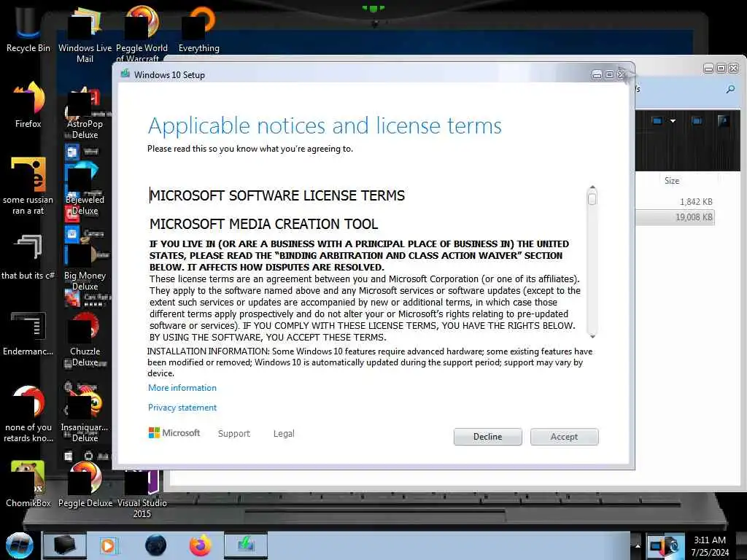Click the MICROSOFT SOFTWARE LICENSE TERMS heading
This screenshot has height=560, width=747.
pos(277,195)
